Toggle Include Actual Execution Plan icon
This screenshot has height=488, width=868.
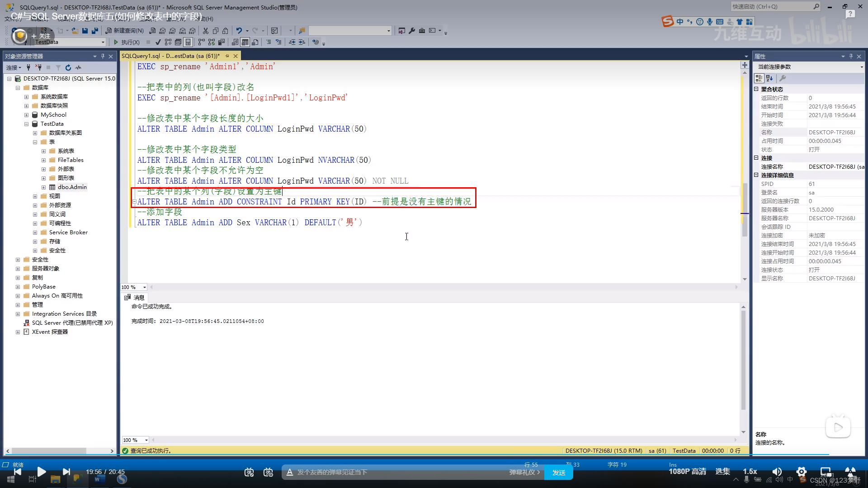tap(201, 42)
